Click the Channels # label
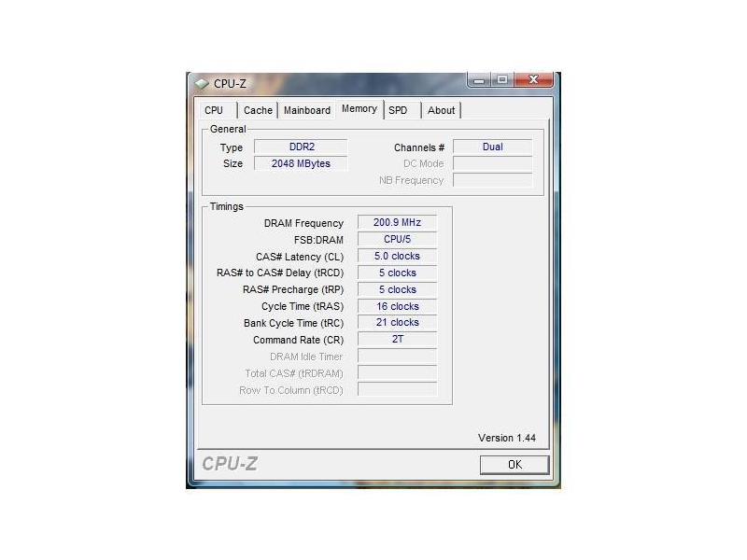The width and height of the screenshot is (747, 560). click(x=419, y=147)
